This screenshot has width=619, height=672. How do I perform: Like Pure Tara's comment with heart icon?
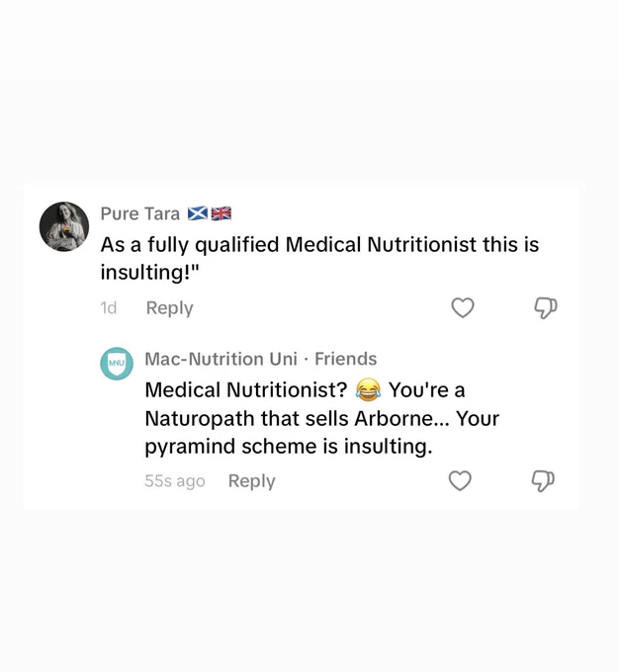(463, 307)
